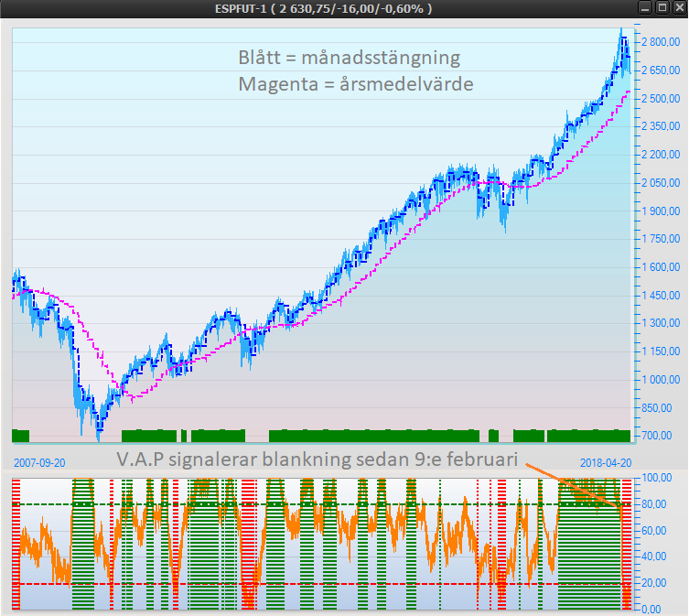This screenshot has width=689, height=616.
Task: Click the start date 2007-09-20 label
Action: pos(39,463)
